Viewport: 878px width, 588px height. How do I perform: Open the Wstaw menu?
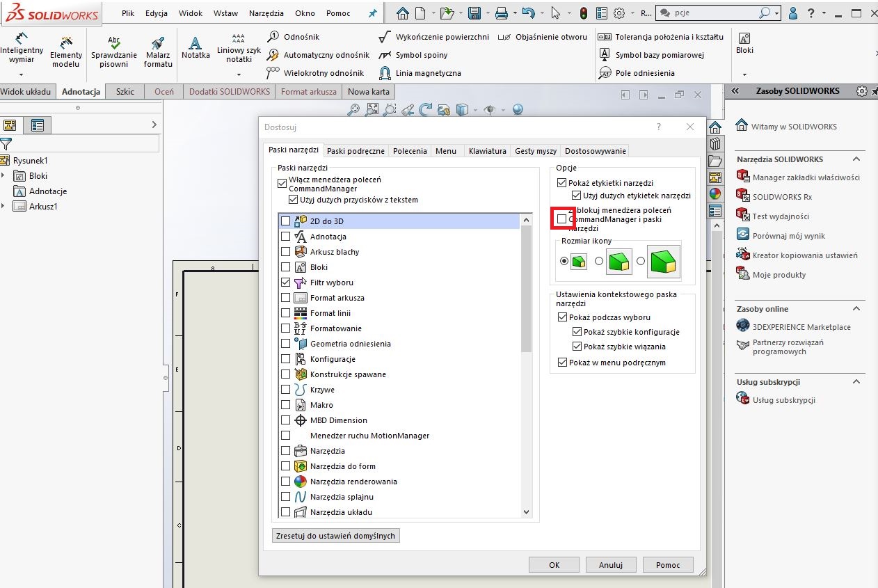(x=225, y=13)
